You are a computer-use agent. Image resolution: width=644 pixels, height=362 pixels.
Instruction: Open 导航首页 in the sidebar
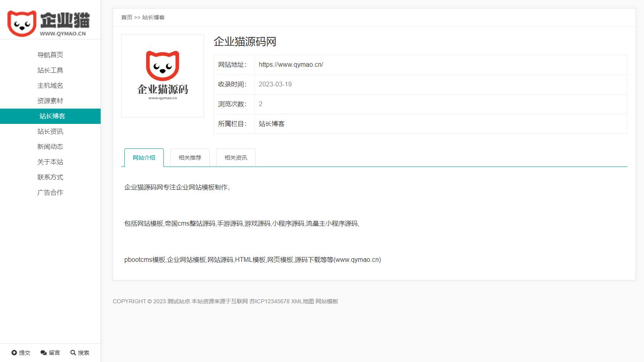[x=50, y=55]
